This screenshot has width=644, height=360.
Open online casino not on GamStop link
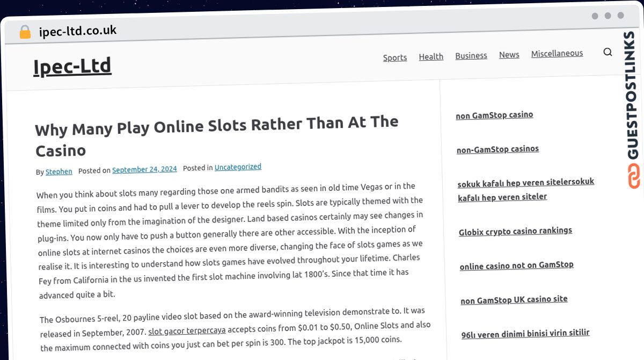516,265
